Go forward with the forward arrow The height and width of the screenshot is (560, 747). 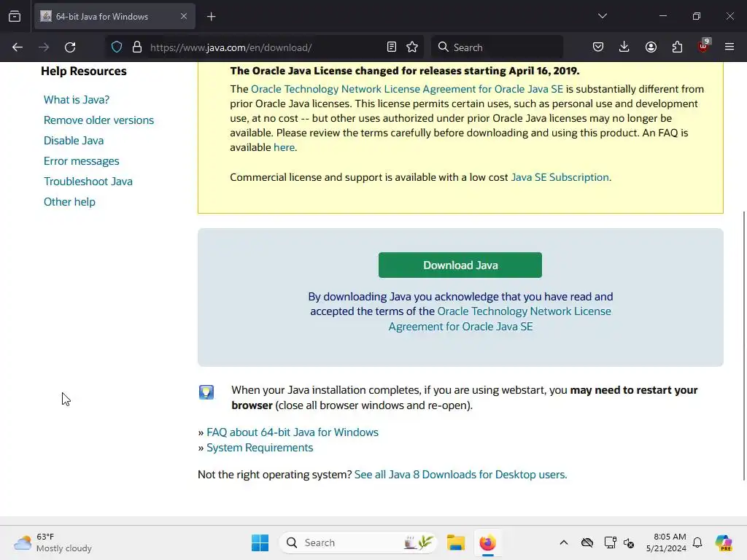(x=44, y=47)
